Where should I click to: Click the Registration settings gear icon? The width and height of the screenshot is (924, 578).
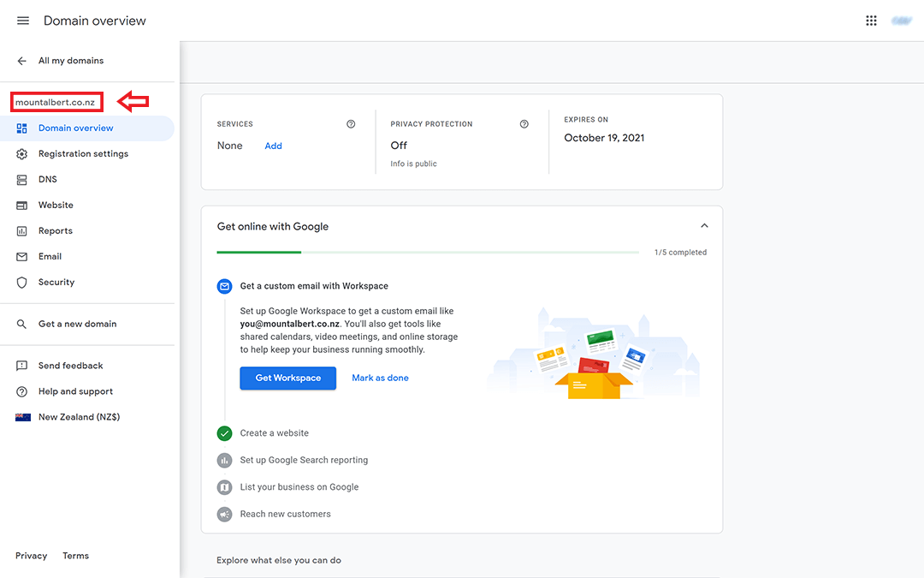(21, 154)
